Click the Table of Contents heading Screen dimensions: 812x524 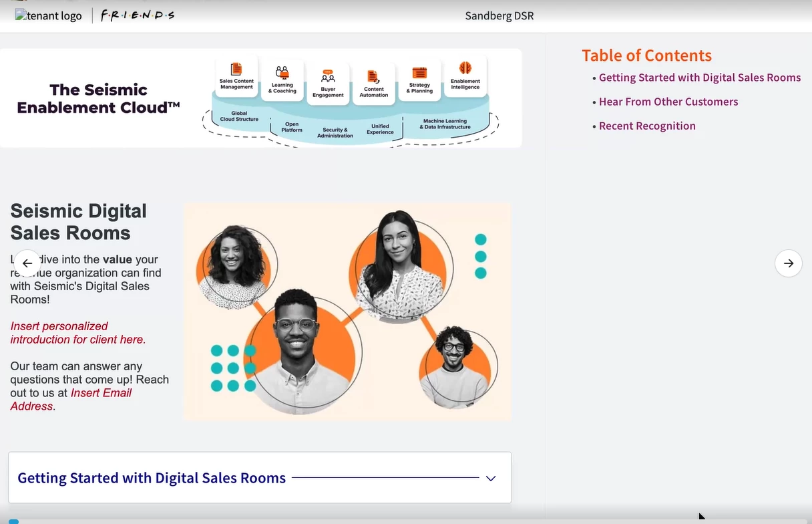(646, 55)
